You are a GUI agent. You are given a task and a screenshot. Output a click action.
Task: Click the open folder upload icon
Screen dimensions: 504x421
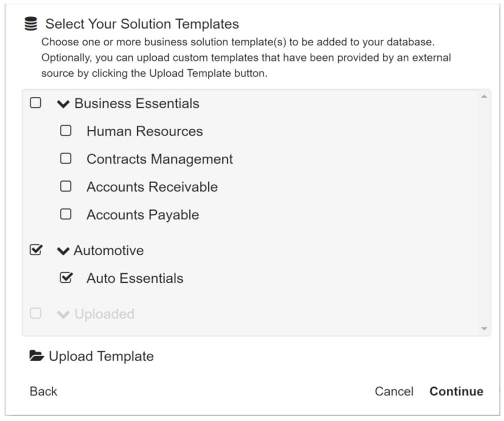(36, 355)
